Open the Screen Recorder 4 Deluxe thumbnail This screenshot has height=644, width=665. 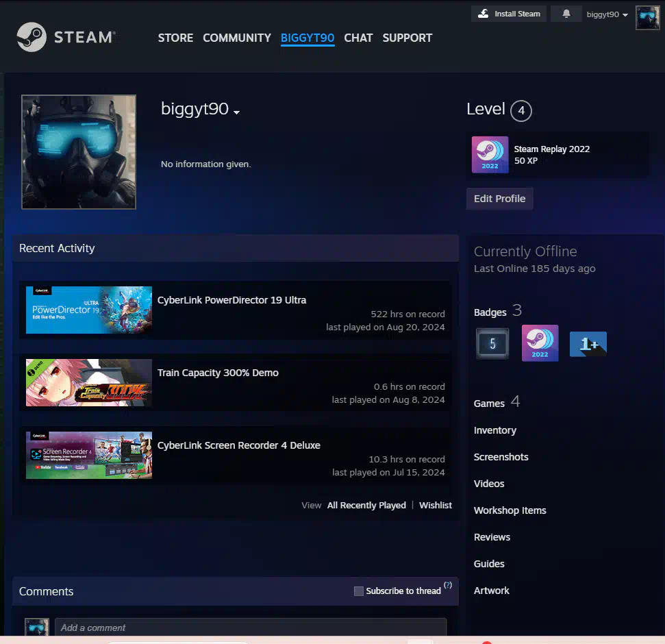point(89,455)
